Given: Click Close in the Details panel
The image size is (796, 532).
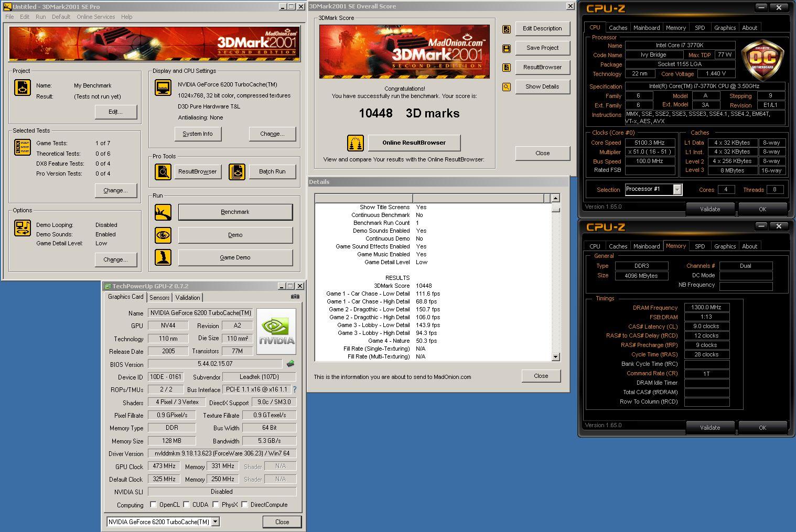Looking at the screenshot, I should pyautogui.click(x=541, y=376).
